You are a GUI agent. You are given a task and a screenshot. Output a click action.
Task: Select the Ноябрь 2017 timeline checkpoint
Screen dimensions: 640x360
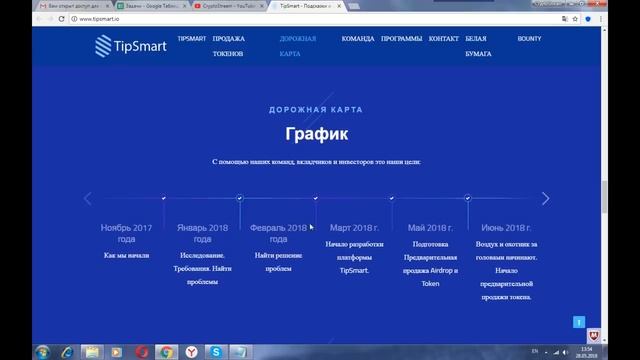164,198
